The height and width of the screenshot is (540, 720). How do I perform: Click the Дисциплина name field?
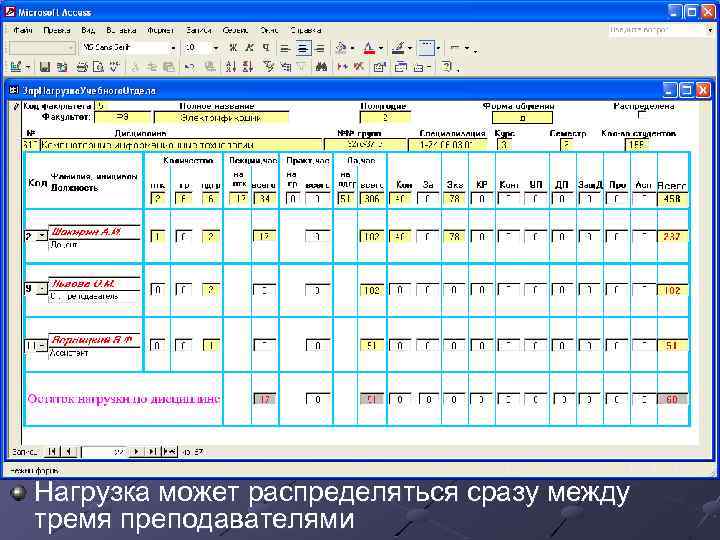(181, 145)
